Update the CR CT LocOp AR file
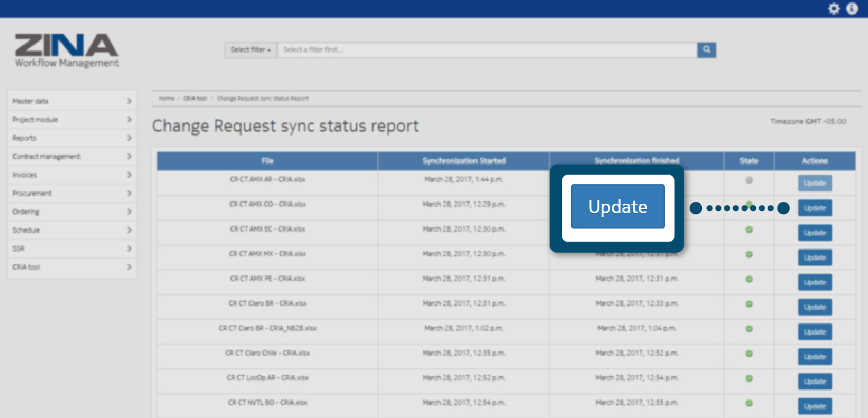The image size is (868, 418). (x=815, y=381)
